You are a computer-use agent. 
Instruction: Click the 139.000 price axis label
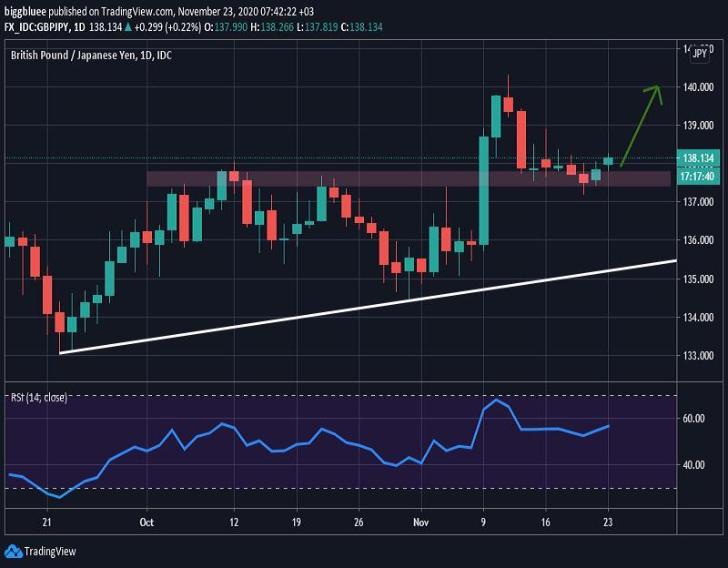pos(698,125)
